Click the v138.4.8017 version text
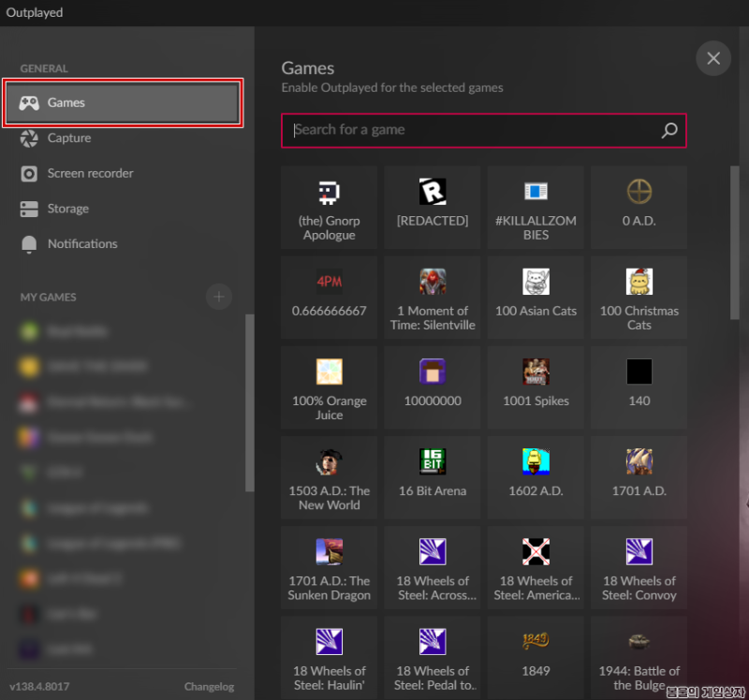The image size is (749, 700). pyautogui.click(x=39, y=687)
